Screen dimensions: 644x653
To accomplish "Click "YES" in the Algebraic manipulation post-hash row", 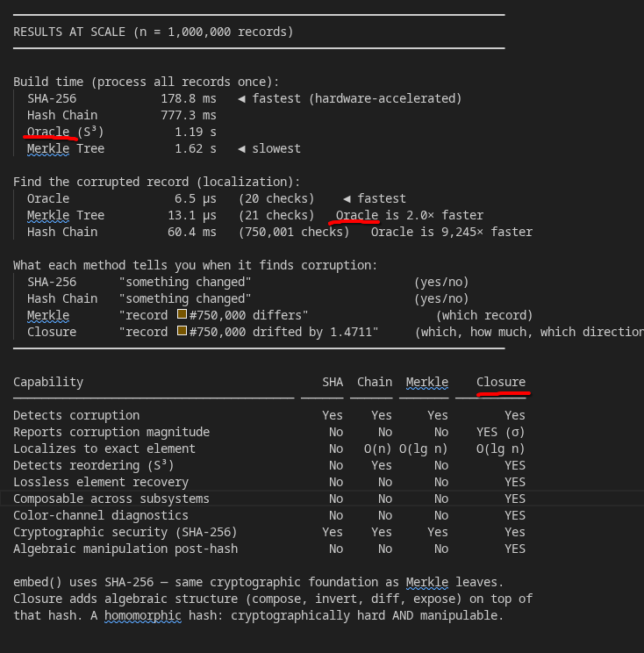I will click(515, 549).
